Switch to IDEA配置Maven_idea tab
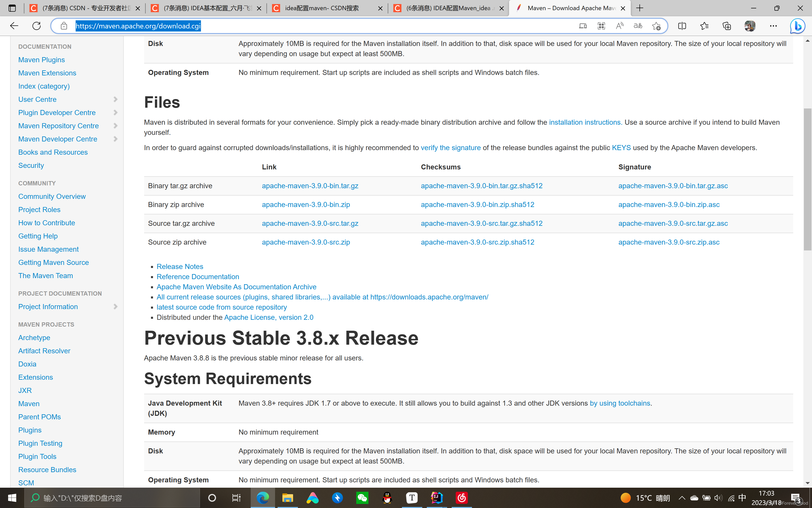 coord(448,8)
